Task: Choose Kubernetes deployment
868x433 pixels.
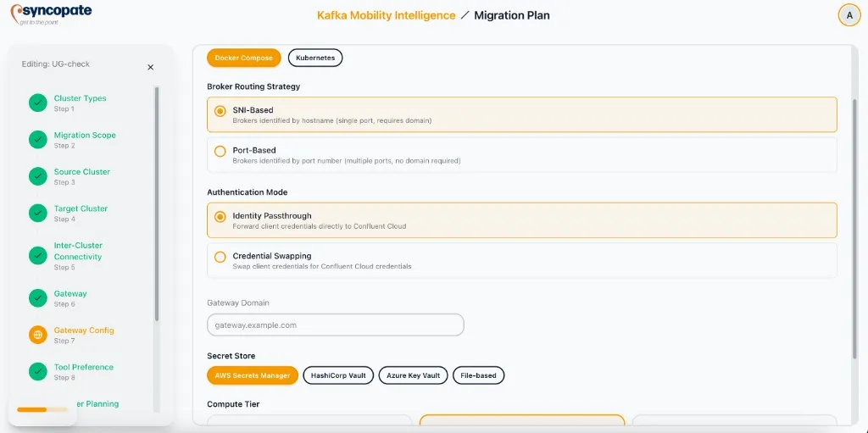Action: click(315, 58)
